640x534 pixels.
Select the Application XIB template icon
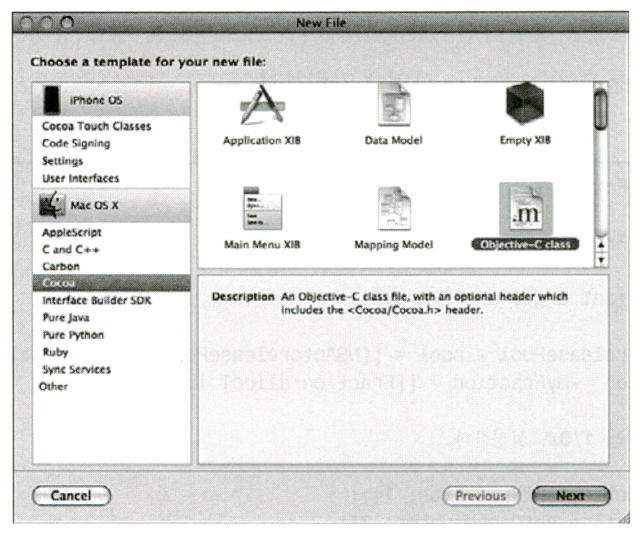pyautogui.click(x=262, y=105)
